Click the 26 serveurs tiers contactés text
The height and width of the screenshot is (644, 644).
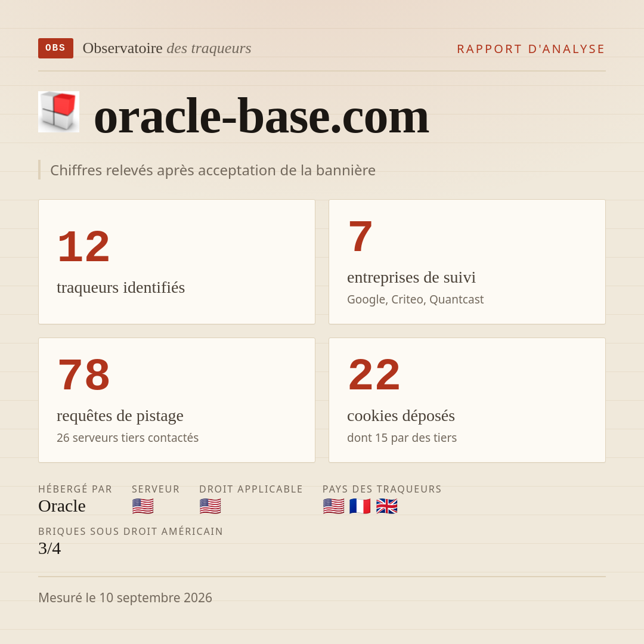tap(128, 438)
